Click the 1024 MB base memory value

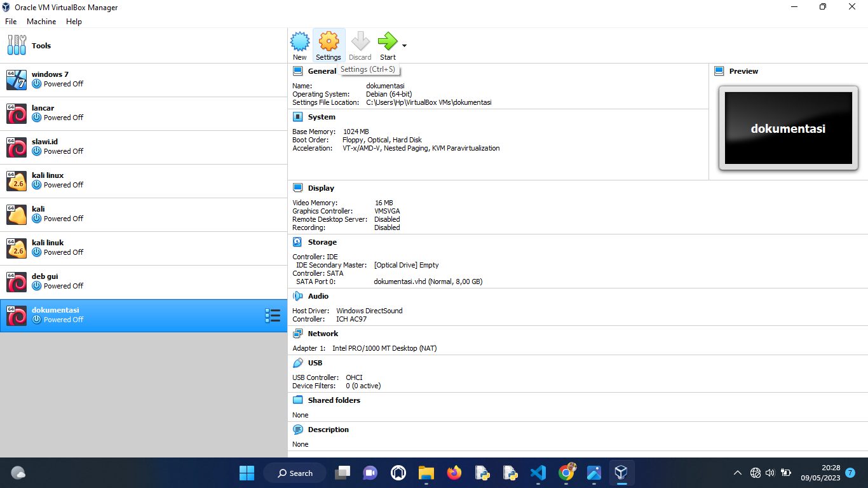pyautogui.click(x=356, y=132)
